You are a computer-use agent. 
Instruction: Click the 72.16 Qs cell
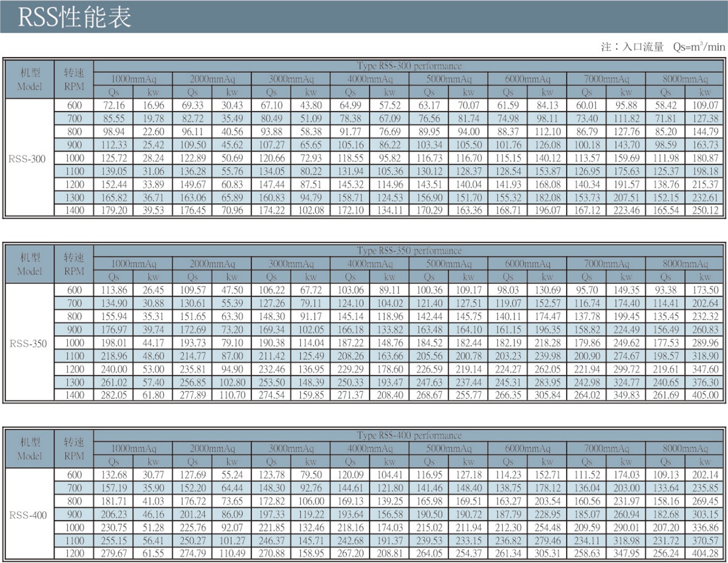(x=114, y=106)
